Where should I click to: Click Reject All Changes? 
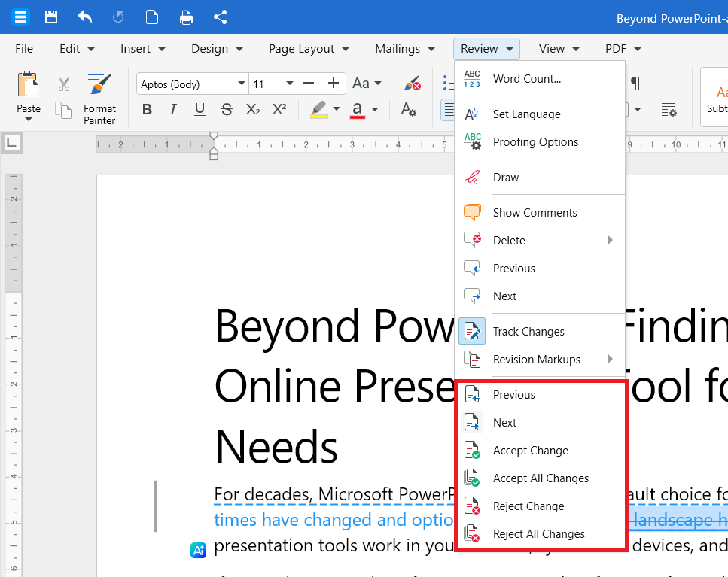click(x=540, y=534)
